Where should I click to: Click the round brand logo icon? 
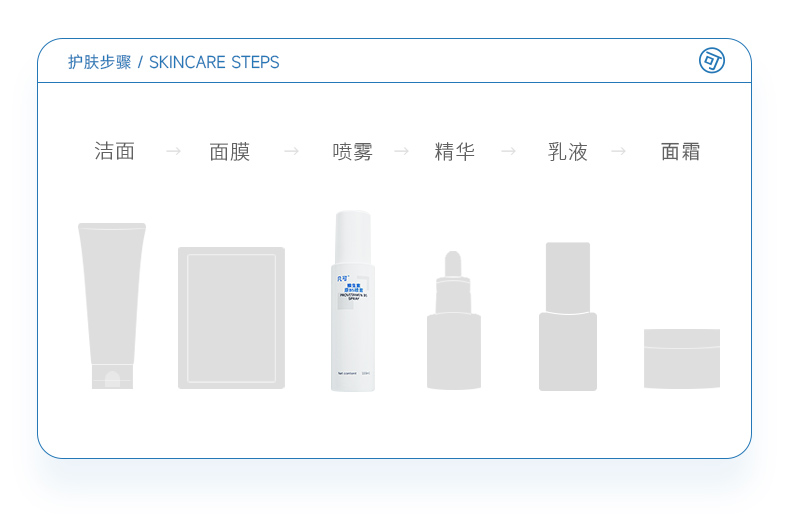coord(711,61)
